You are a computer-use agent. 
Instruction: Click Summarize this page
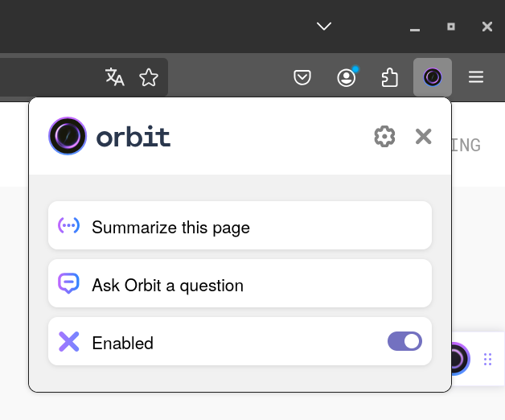coord(240,225)
